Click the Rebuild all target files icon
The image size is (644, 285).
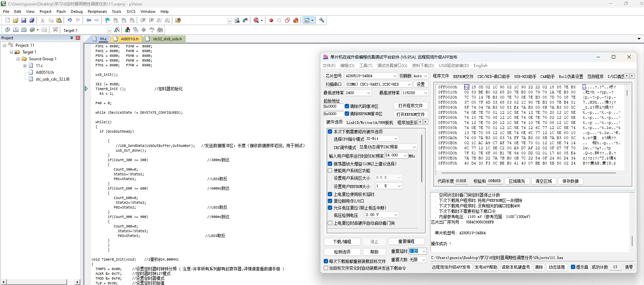pyautogui.click(x=24, y=30)
